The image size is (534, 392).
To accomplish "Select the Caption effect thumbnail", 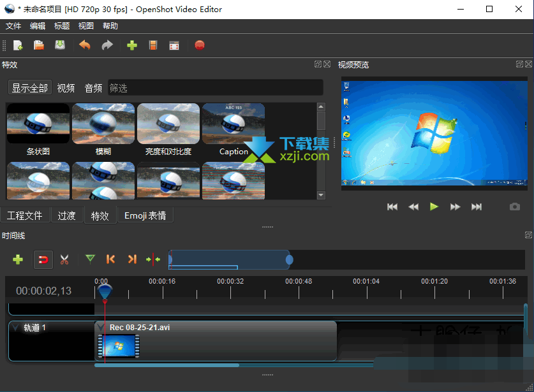I will pyautogui.click(x=234, y=123).
